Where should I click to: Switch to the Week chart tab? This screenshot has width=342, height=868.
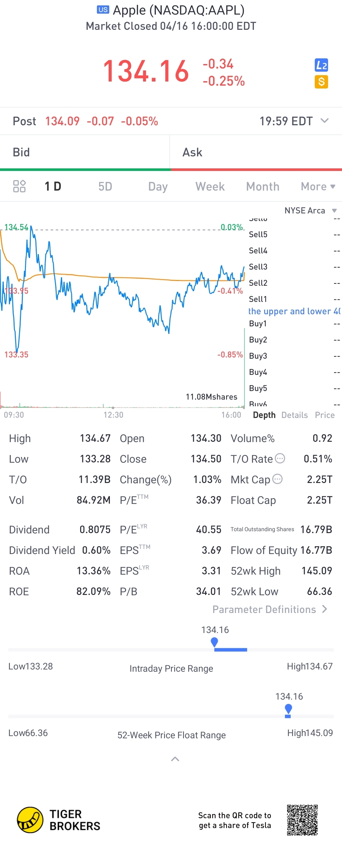coord(210,186)
